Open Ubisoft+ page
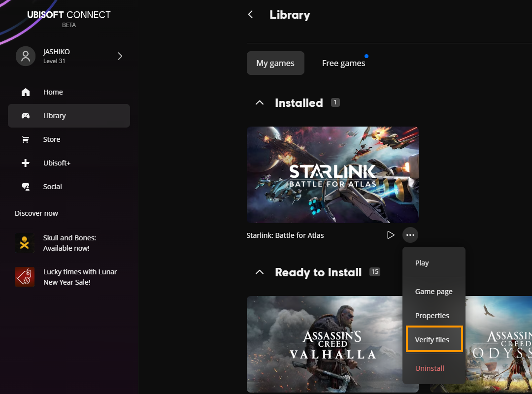Viewport: 532px width, 394px height. pos(69,163)
